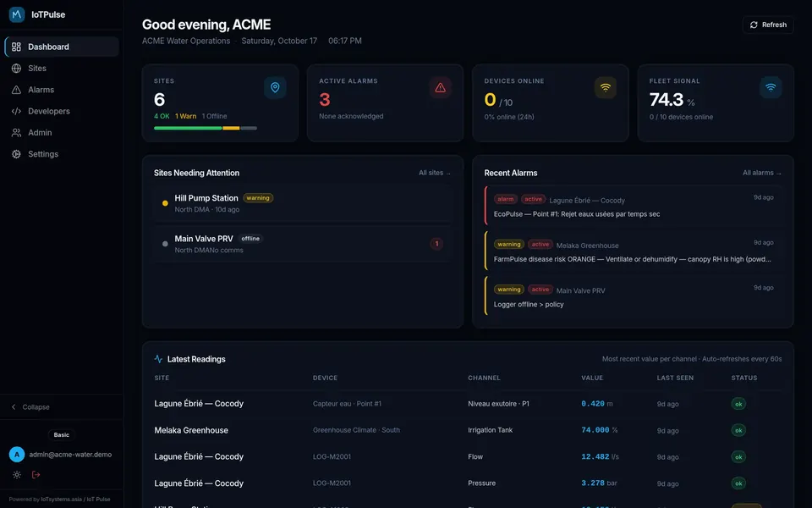
Task: Open Hill Pump Station entry
Action: point(303,203)
